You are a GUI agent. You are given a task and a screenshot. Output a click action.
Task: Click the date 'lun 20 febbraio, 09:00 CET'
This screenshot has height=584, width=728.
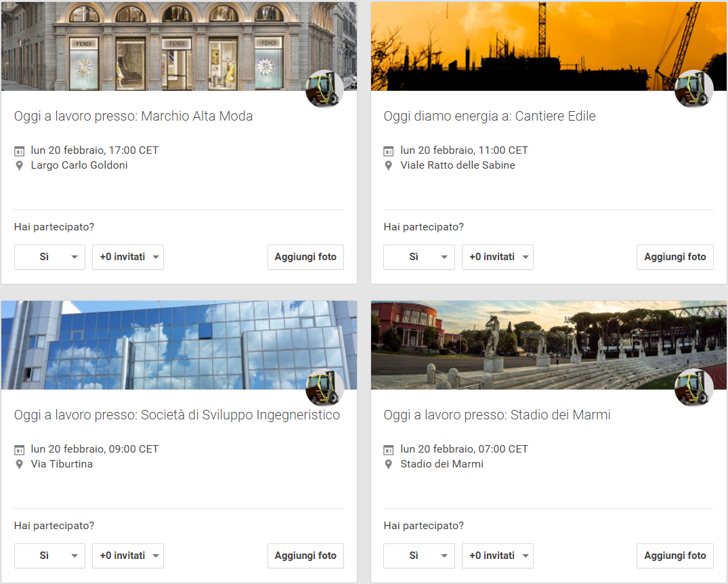pyautogui.click(x=95, y=449)
